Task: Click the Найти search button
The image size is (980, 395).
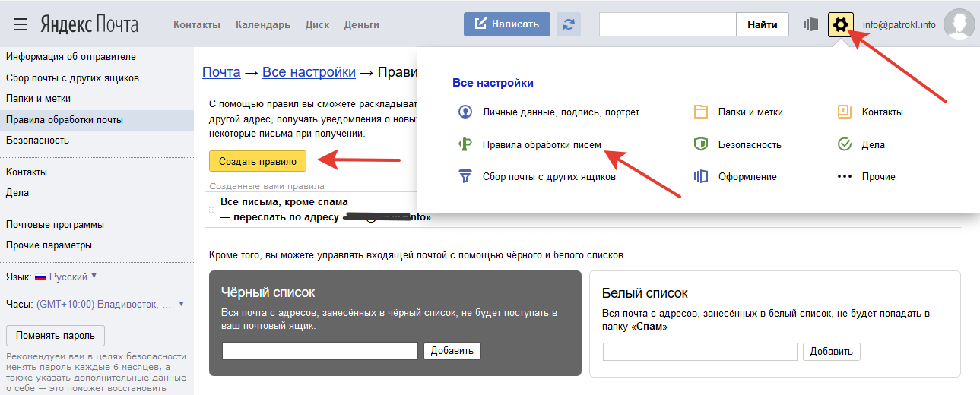Action: pos(763,24)
